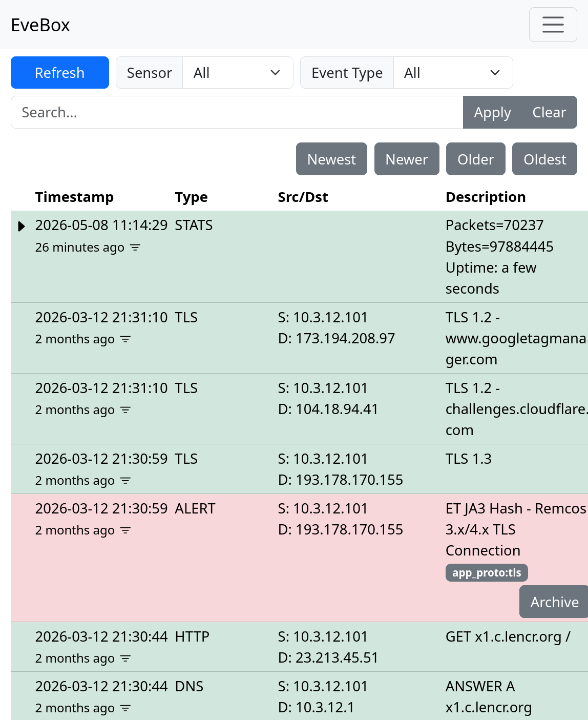Click www.googletagmanager.com description
The width and height of the screenshot is (588, 720).
click(516, 339)
